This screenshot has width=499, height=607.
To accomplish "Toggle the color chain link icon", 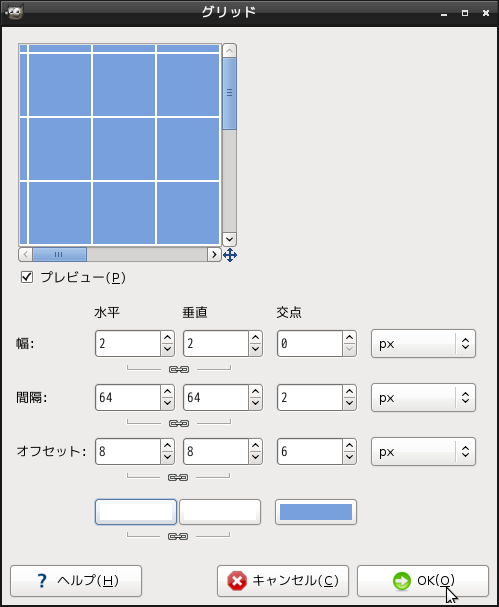I will pyautogui.click(x=178, y=536).
